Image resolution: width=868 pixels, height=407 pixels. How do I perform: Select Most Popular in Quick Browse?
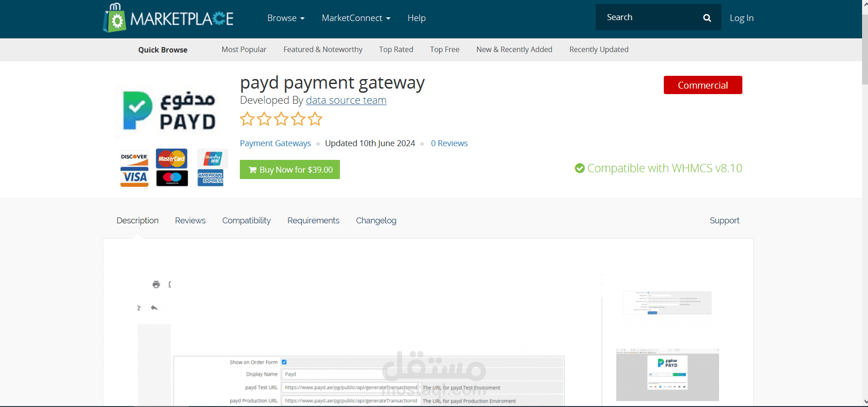[244, 49]
